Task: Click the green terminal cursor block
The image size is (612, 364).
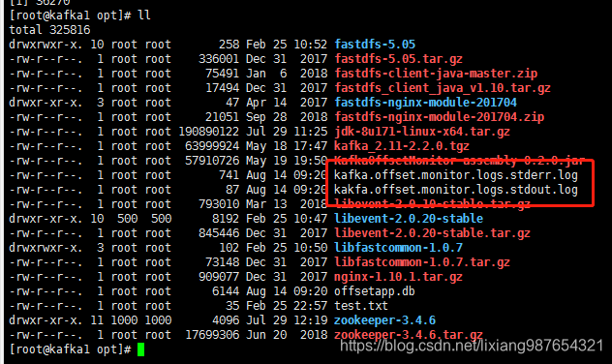Action: (x=141, y=349)
